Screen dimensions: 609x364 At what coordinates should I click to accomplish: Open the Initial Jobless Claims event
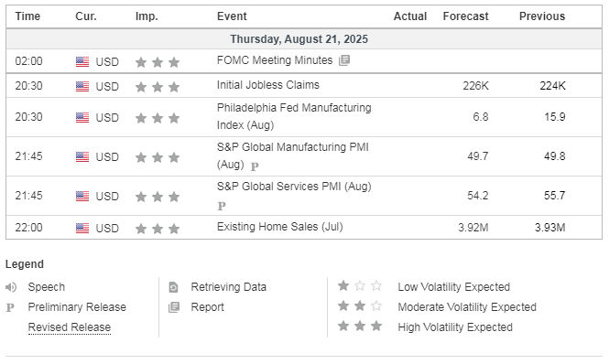pos(268,85)
